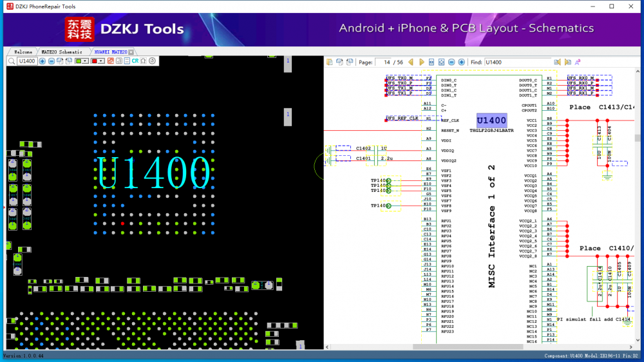The image size is (644, 362).
Task: Click the orange-red layer switch icon
Action: pyautogui.click(x=111, y=61)
